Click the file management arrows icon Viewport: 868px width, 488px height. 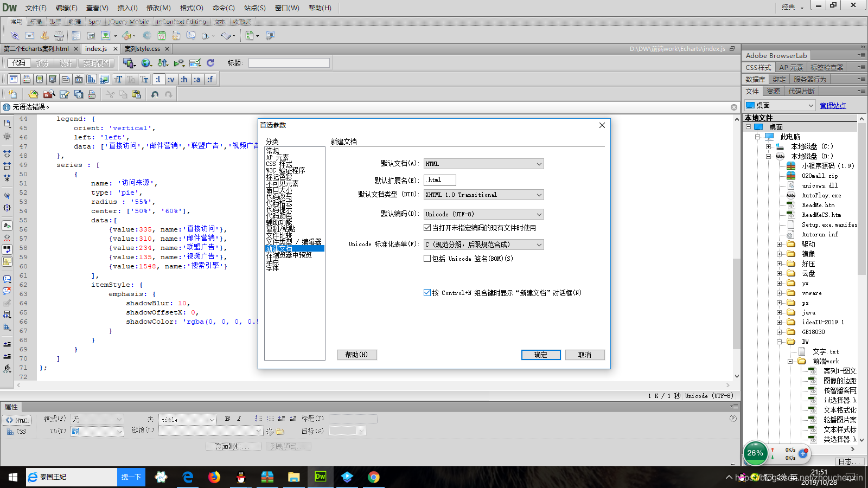pyautogui.click(x=163, y=63)
